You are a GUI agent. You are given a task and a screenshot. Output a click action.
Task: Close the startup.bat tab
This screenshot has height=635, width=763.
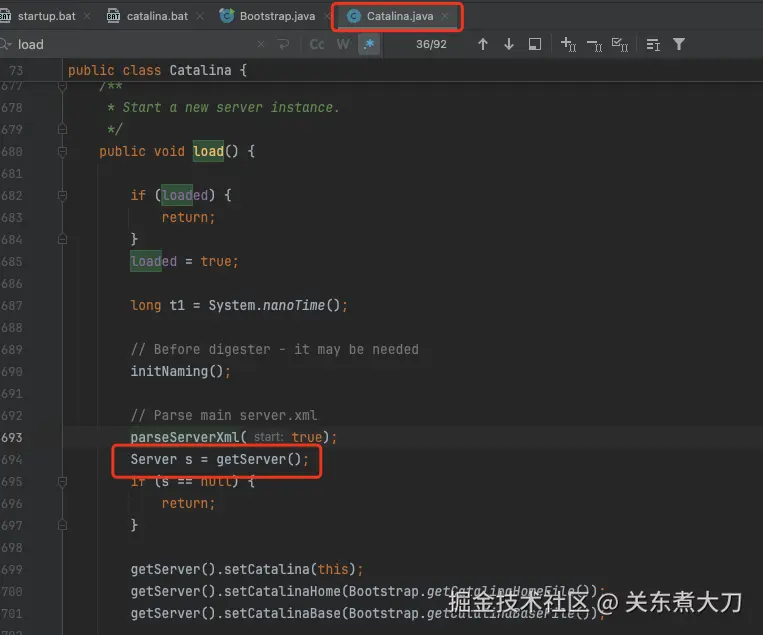click(x=87, y=16)
